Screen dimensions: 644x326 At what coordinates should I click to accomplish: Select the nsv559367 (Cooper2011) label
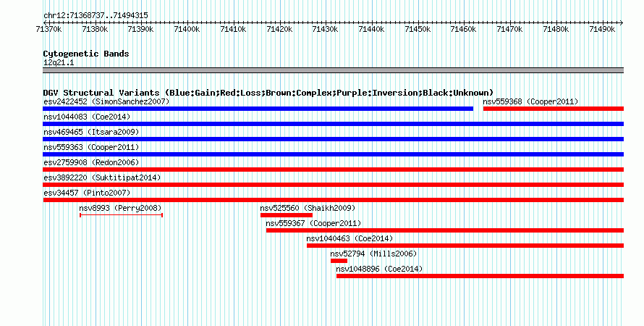[x=313, y=223]
